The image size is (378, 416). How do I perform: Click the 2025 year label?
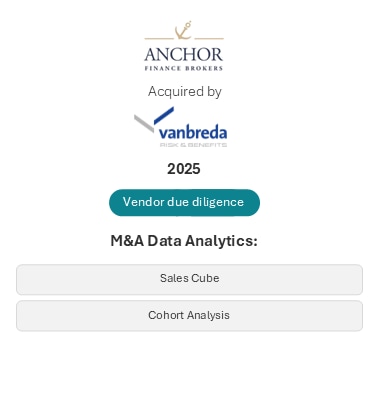(x=184, y=169)
